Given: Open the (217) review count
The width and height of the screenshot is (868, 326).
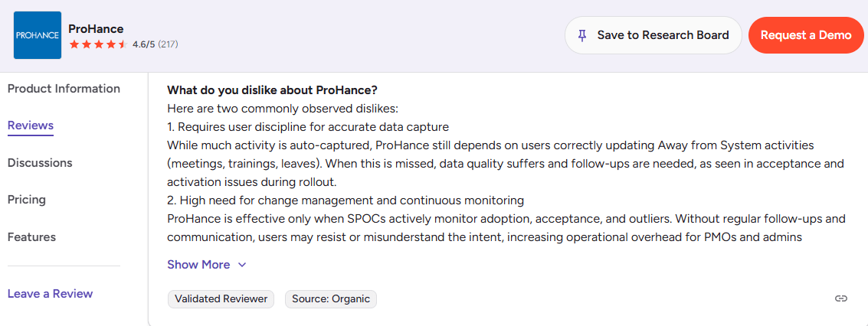Looking at the screenshot, I should coord(169,44).
